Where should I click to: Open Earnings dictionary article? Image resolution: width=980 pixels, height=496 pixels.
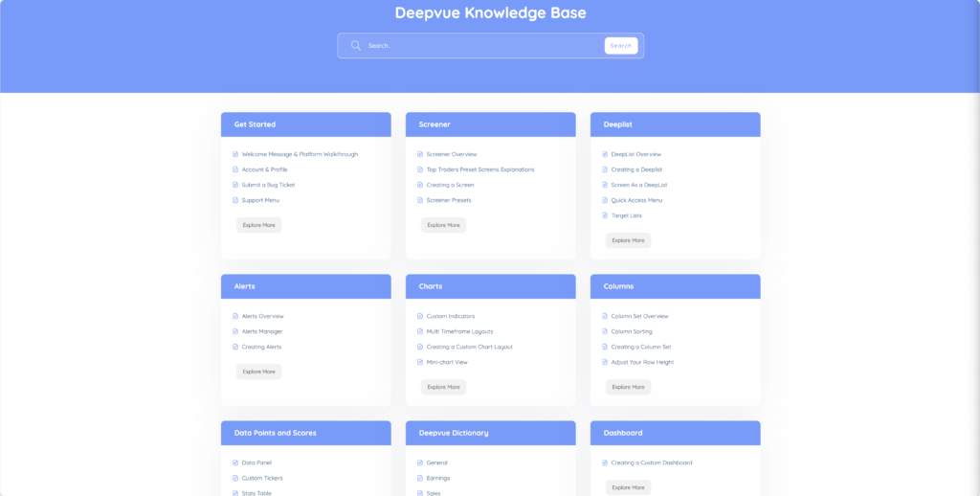pyautogui.click(x=438, y=478)
